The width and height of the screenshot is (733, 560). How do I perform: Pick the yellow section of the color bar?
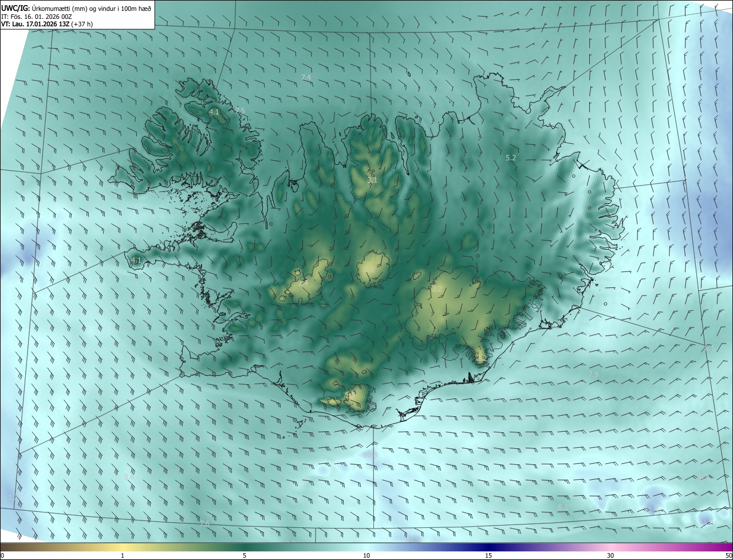coord(123,547)
